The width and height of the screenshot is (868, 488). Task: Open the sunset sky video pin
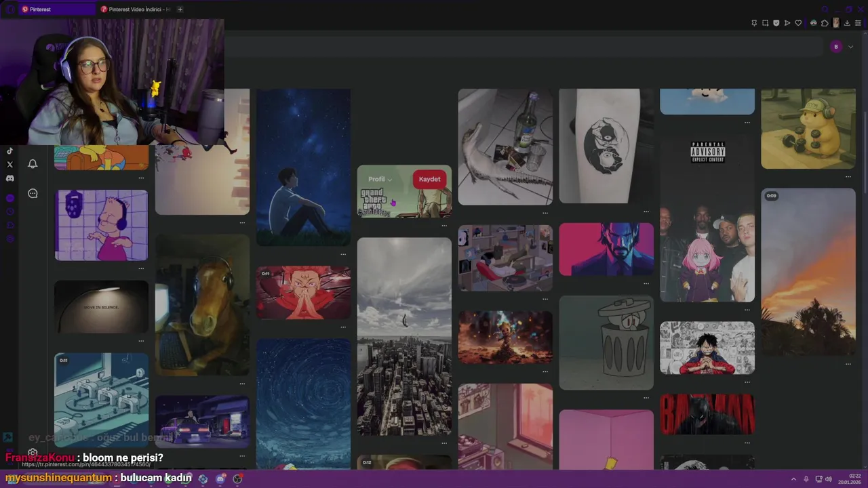tap(808, 272)
